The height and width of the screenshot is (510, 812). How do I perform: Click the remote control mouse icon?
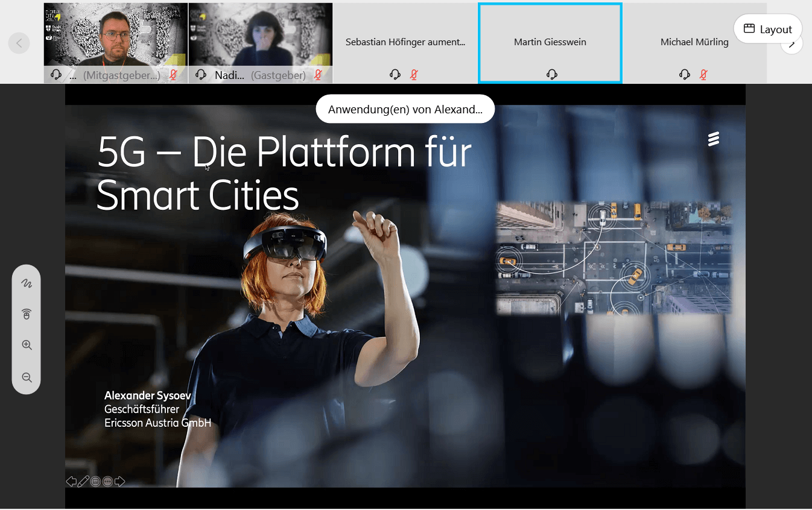(27, 314)
